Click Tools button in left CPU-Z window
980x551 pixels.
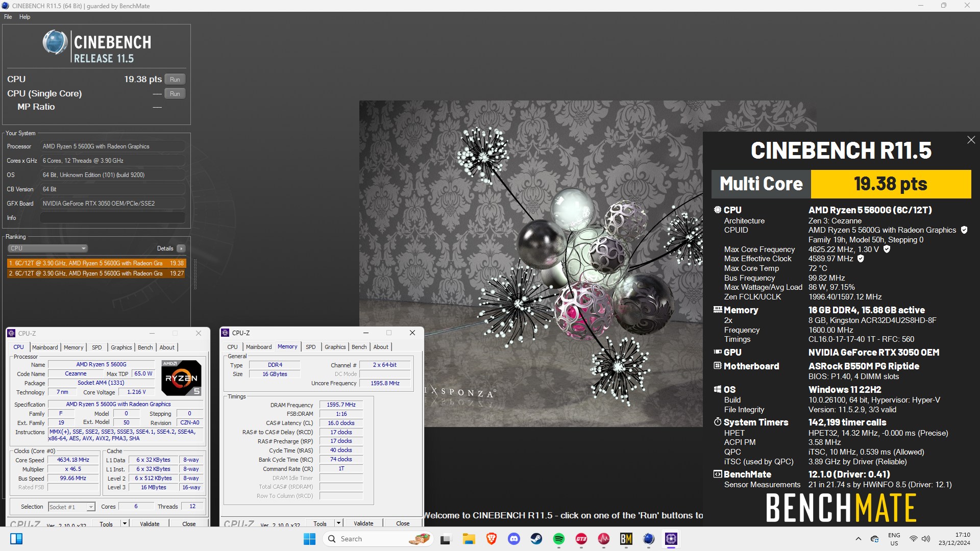[106, 524]
